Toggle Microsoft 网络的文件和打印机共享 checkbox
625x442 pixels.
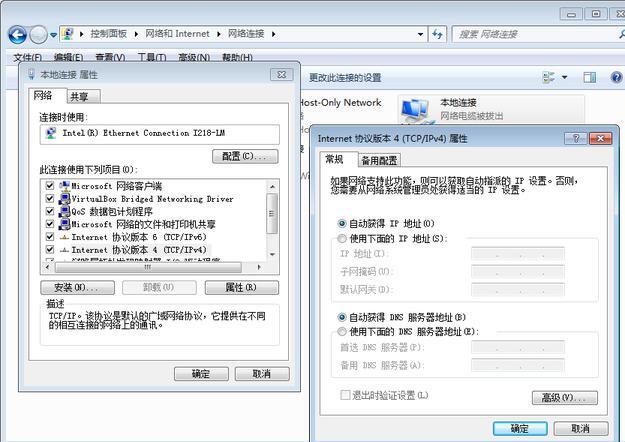[x=49, y=224]
